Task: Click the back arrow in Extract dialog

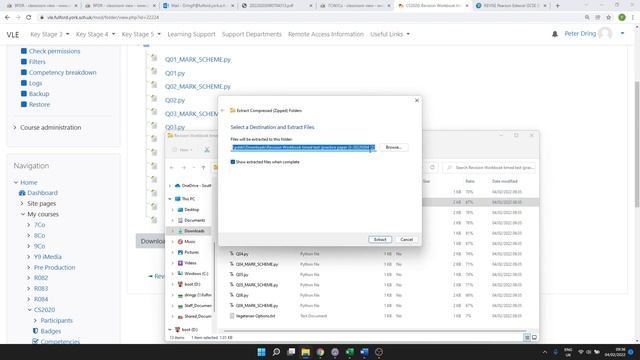Action: (x=222, y=110)
